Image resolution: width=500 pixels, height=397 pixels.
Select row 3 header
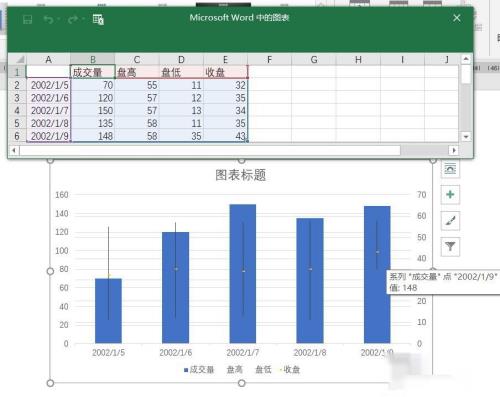point(17,98)
